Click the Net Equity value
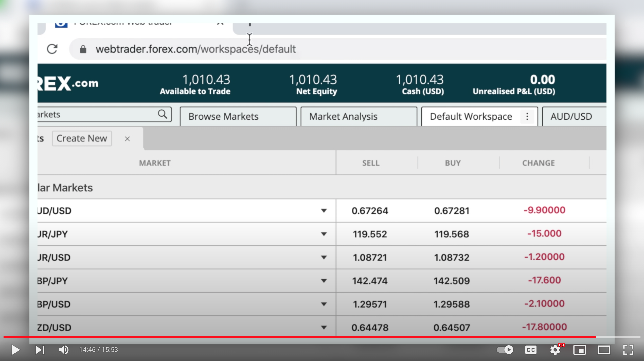This screenshot has width=644, height=361. (x=313, y=80)
